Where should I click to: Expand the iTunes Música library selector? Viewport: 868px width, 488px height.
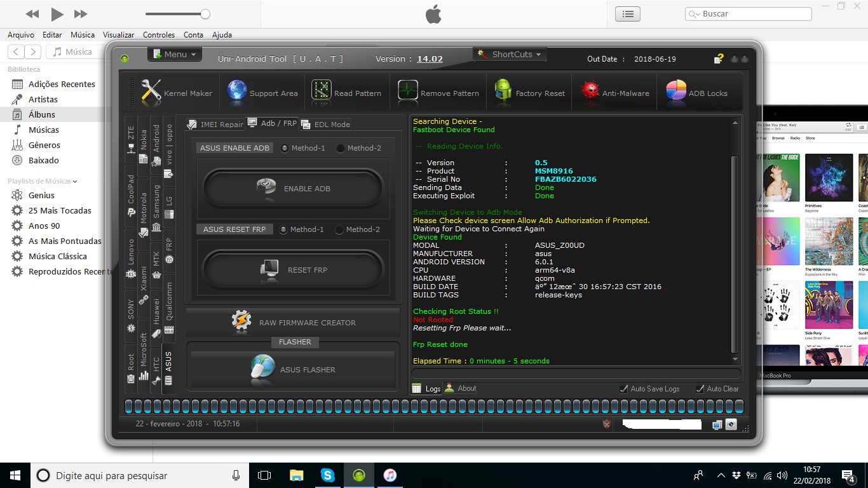pyautogui.click(x=72, y=51)
